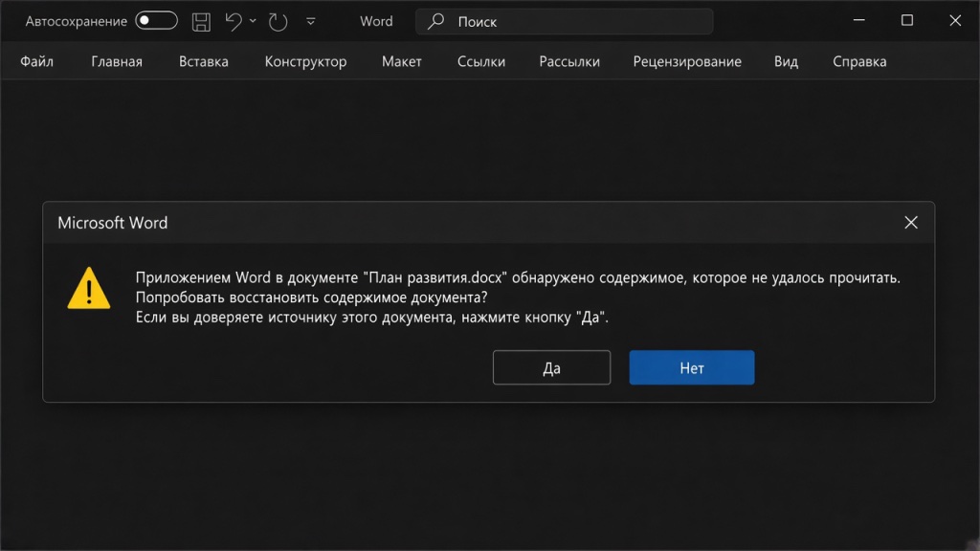Click the line mentioning "План развития.docx"

click(518, 277)
